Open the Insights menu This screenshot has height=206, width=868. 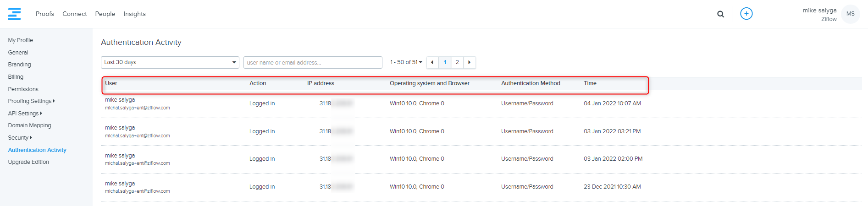(134, 14)
